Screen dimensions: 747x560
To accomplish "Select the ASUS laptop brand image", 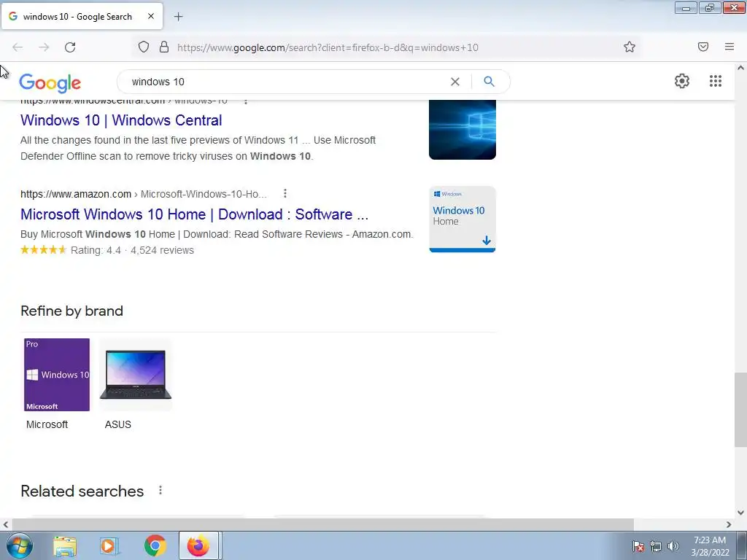I will (135, 375).
